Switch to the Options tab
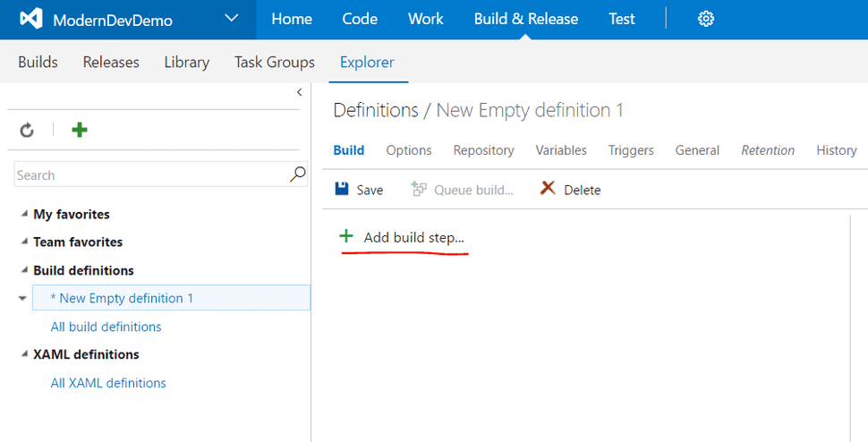 pos(409,150)
